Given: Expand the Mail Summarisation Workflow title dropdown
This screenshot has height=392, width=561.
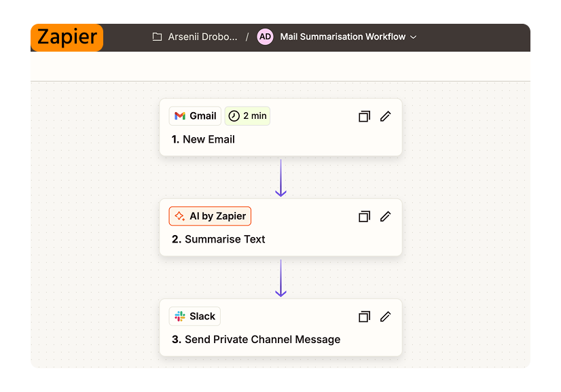Looking at the screenshot, I should coord(414,37).
